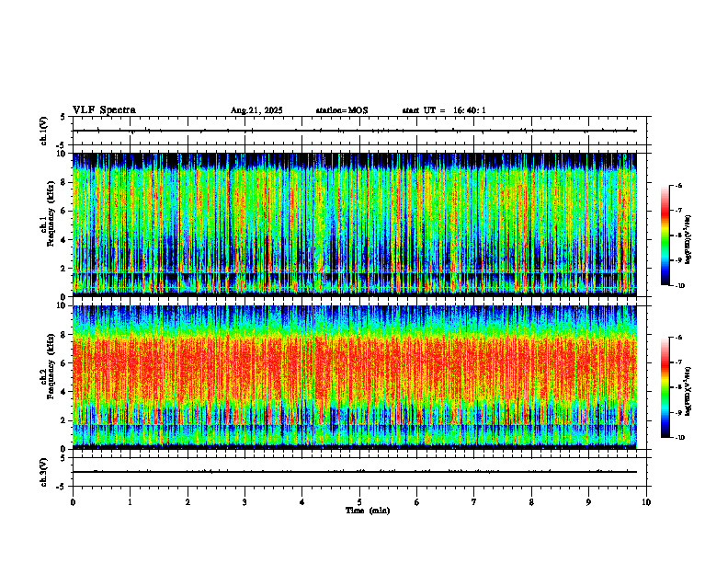Click the "-6" label on ch.1 color bar
Image resolution: width=728 pixels, height=563 pixels.
tap(678, 185)
